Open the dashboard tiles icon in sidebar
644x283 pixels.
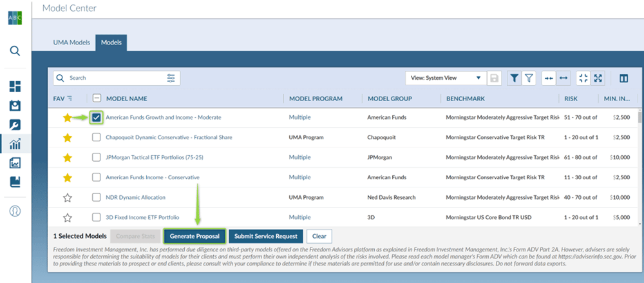pyautogui.click(x=15, y=87)
